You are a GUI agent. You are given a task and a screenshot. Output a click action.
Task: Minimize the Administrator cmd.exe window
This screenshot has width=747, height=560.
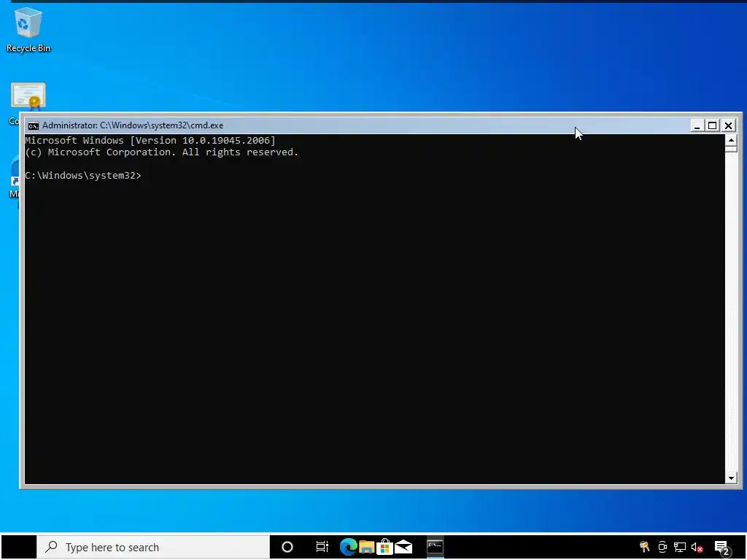(697, 125)
